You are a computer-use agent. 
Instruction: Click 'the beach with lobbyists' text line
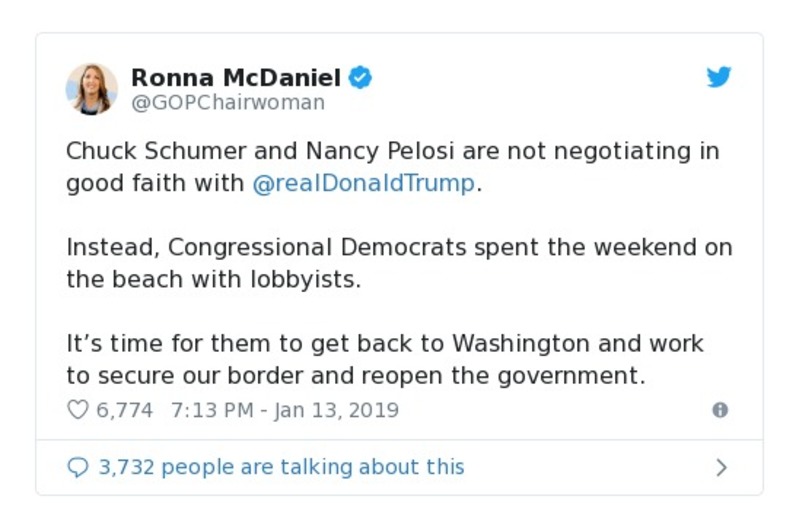(x=212, y=279)
